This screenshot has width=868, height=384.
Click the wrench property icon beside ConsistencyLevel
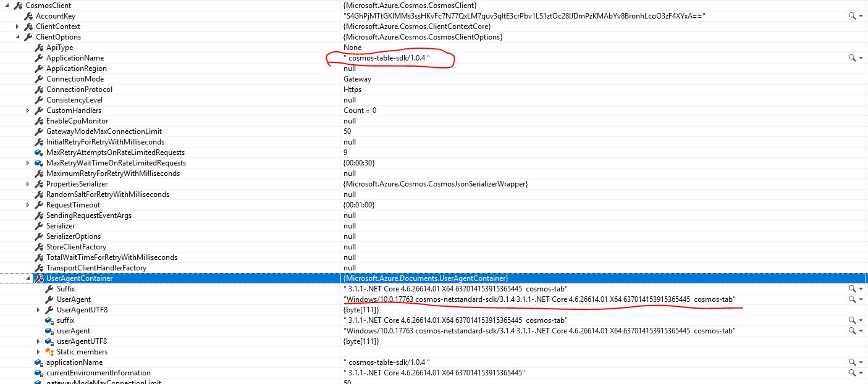[37, 99]
